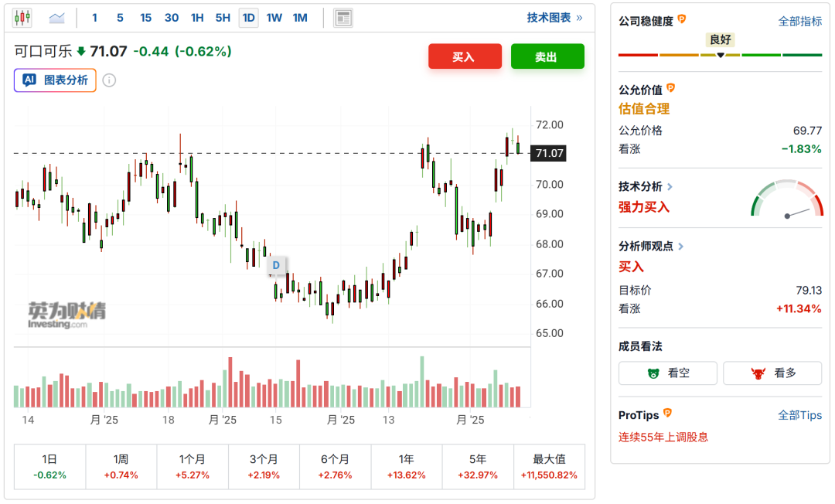
Task: Select the 5年 performance range tab
Action: (478, 467)
